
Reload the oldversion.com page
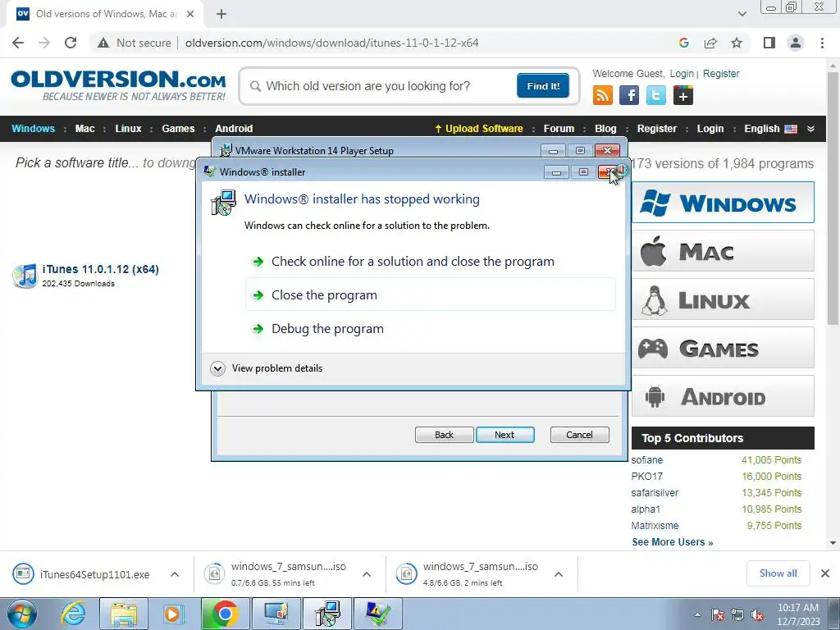[71, 43]
